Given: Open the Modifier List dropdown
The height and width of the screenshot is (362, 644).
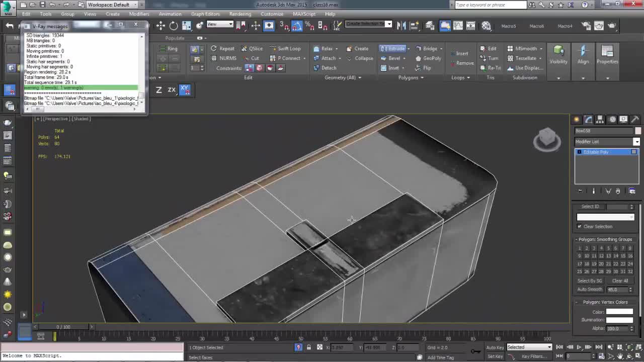Looking at the screenshot, I should coord(607,142).
